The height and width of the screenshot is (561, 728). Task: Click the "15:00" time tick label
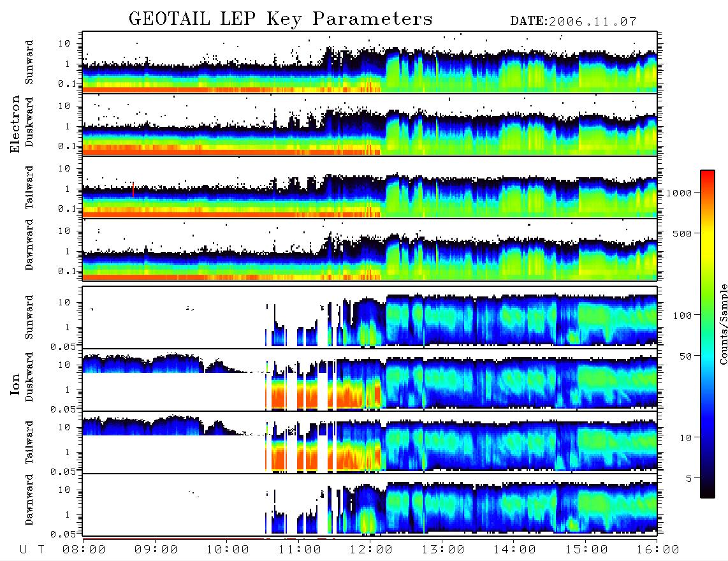(586, 550)
